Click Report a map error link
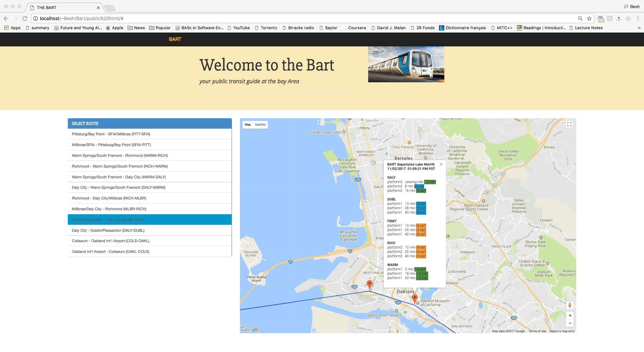Viewport: 644px width, 352px height. tap(562, 331)
